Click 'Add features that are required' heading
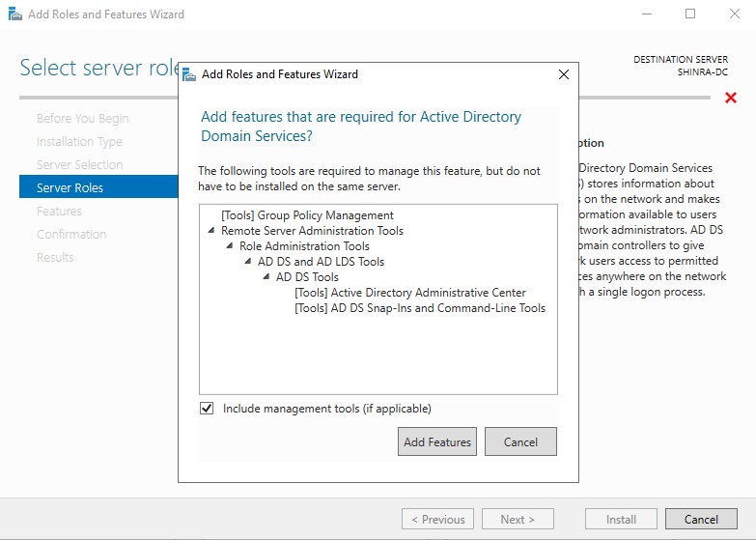 click(361, 127)
